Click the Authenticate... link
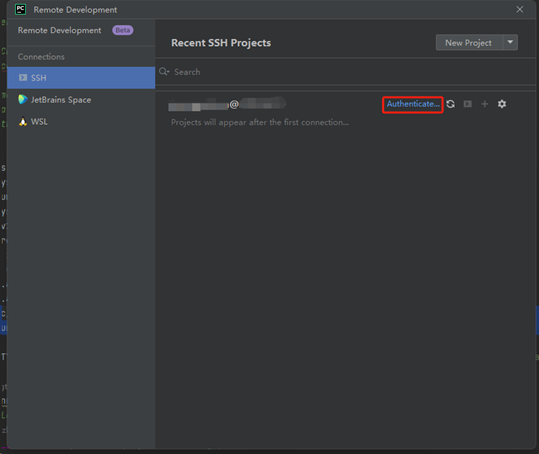 click(x=413, y=104)
